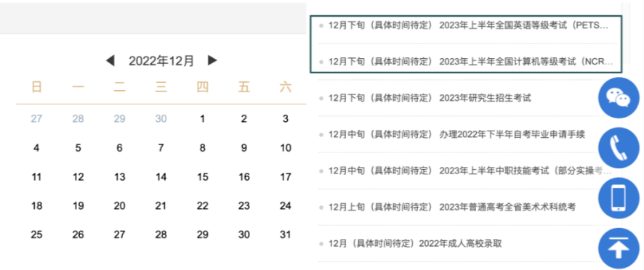The image size is (644, 270).
Task: Select greyed November 30 date
Action: (x=161, y=119)
